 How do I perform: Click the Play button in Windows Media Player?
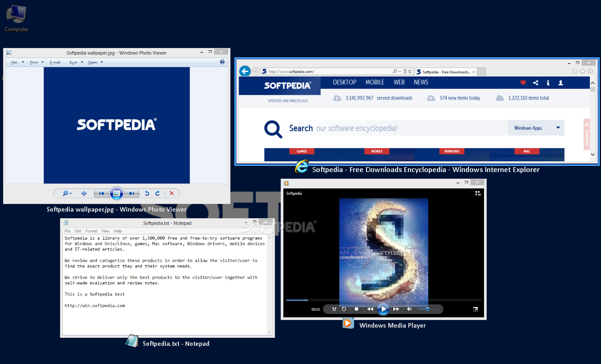click(x=383, y=309)
